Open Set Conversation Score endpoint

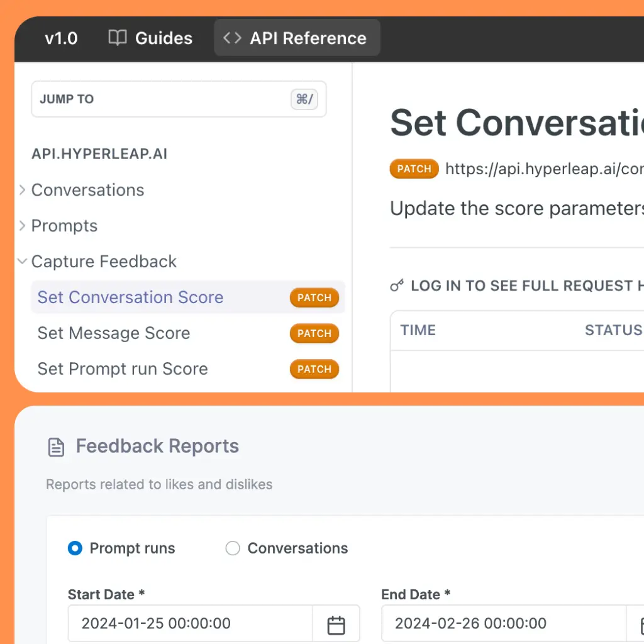tap(130, 297)
